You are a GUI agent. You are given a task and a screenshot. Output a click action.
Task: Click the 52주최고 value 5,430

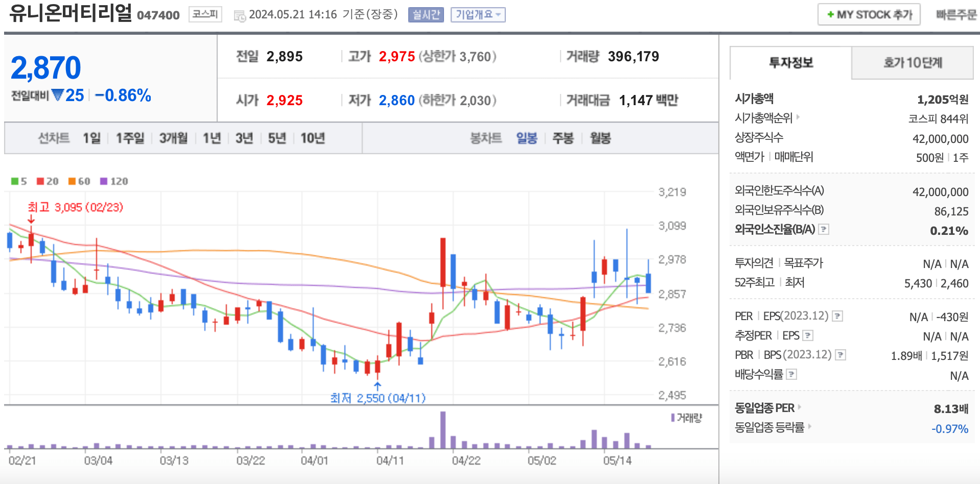click(x=918, y=283)
